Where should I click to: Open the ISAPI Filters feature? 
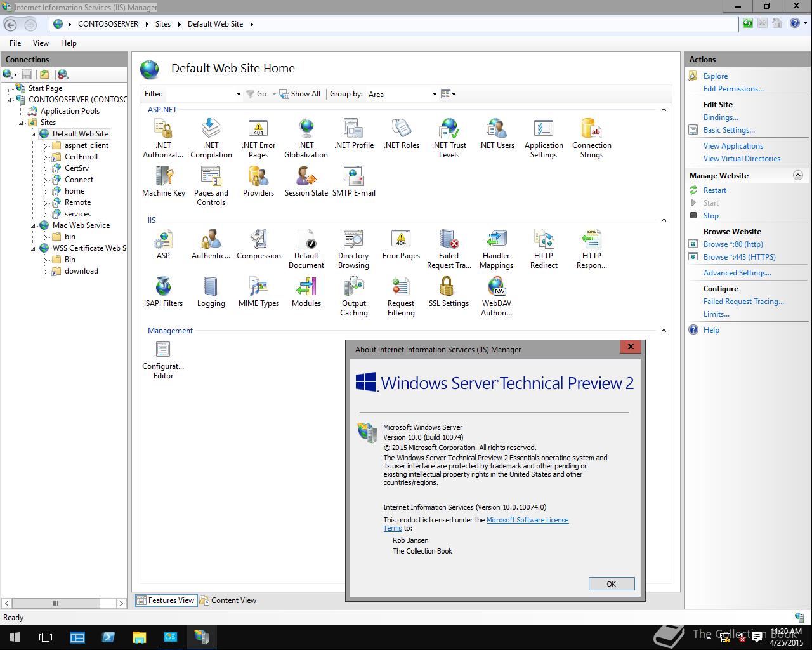[x=163, y=292]
